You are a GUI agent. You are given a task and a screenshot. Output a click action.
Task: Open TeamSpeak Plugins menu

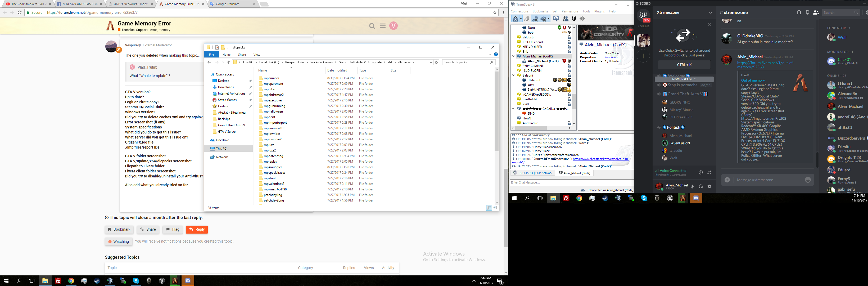[x=599, y=11]
